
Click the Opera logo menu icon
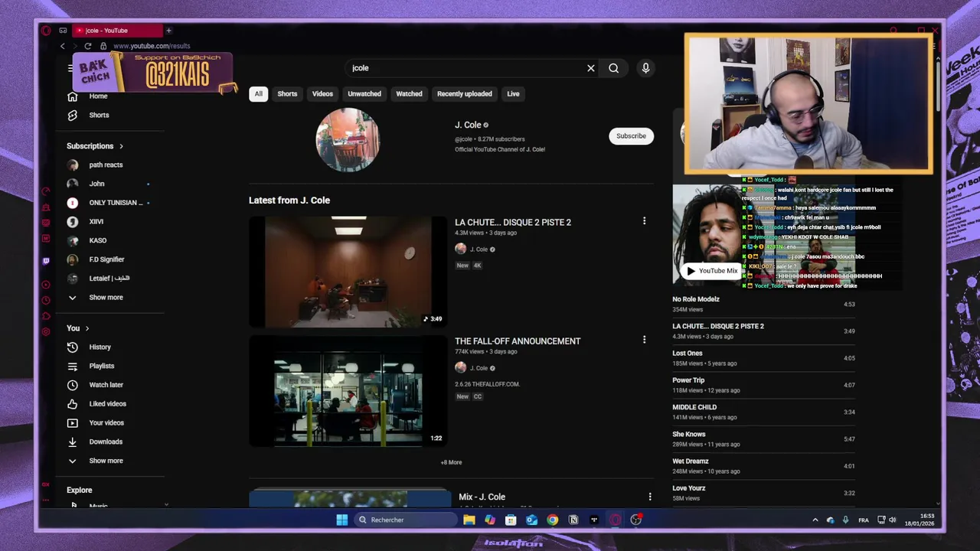click(x=46, y=31)
